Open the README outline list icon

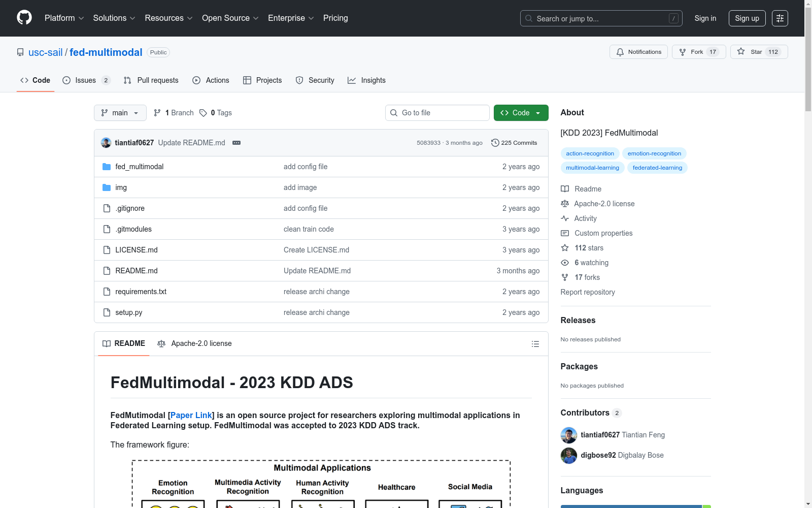click(x=535, y=344)
